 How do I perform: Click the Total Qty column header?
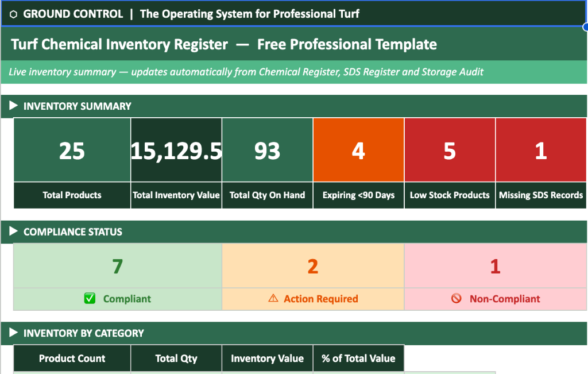176,358
